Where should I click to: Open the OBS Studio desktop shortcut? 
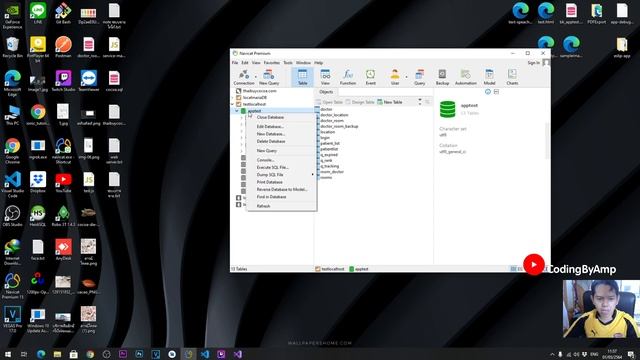click(x=13, y=216)
